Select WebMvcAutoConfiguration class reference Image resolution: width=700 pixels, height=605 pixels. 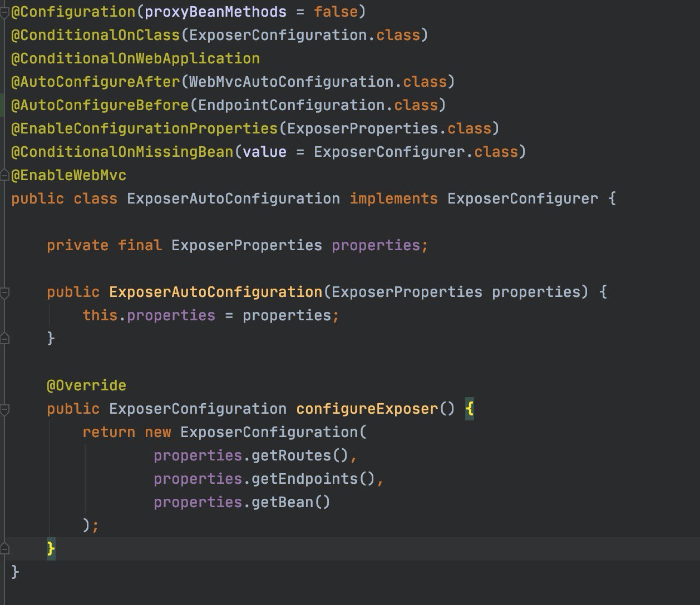click(291, 82)
